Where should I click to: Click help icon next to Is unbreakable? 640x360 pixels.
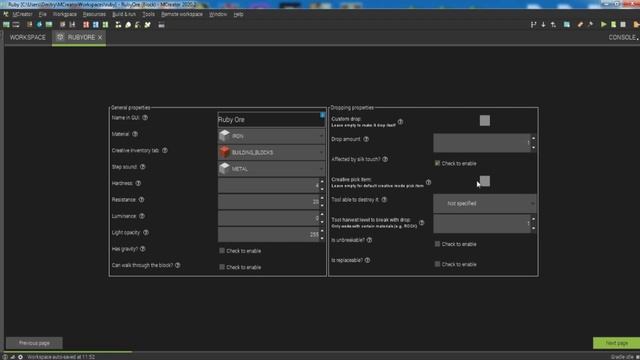pyautogui.click(x=369, y=240)
